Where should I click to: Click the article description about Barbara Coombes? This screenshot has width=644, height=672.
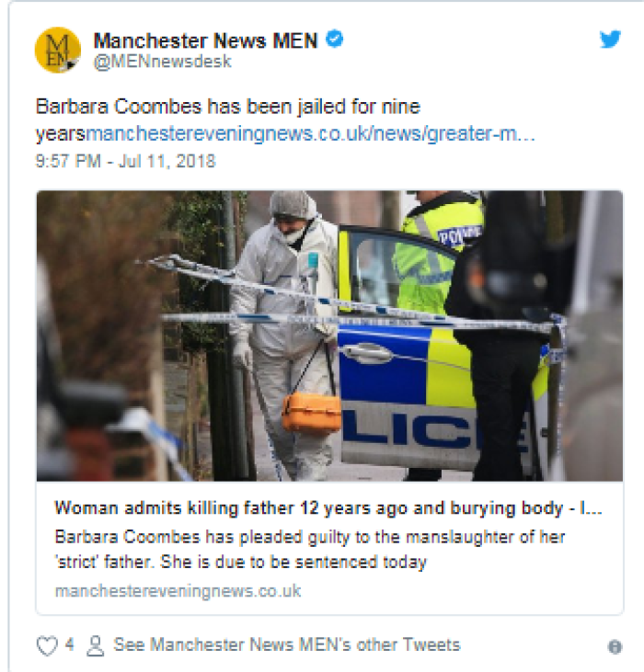pos(310,549)
